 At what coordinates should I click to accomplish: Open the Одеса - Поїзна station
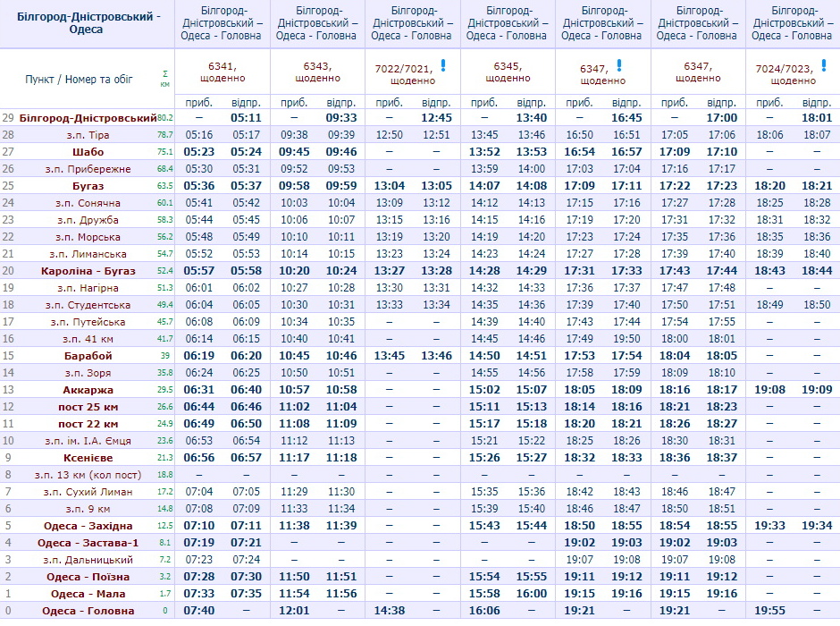(x=88, y=577)
